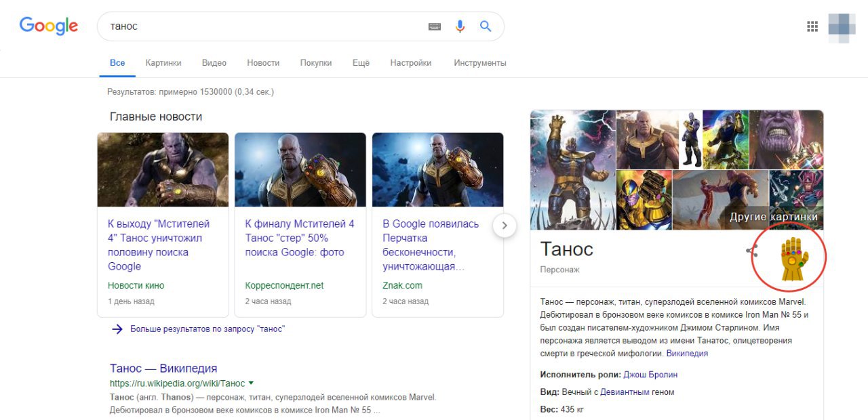Click the Вес: 435 кг line
868x420 pixels.
click(x=562, y=410)
